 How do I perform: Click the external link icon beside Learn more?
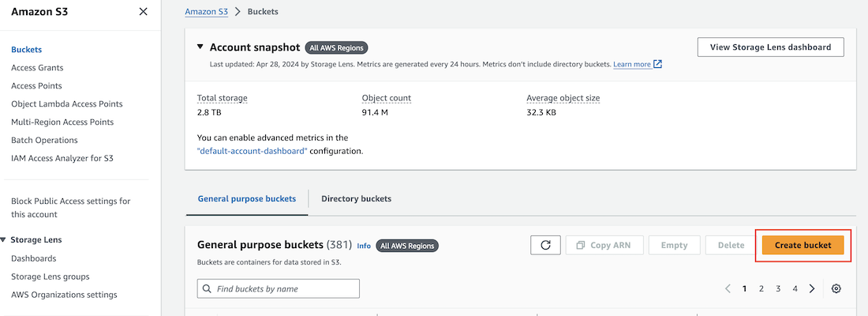(x=658, y=64)
